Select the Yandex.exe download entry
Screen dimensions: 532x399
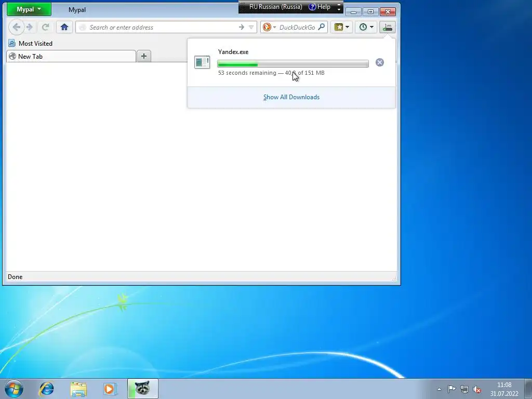(291, 62)
